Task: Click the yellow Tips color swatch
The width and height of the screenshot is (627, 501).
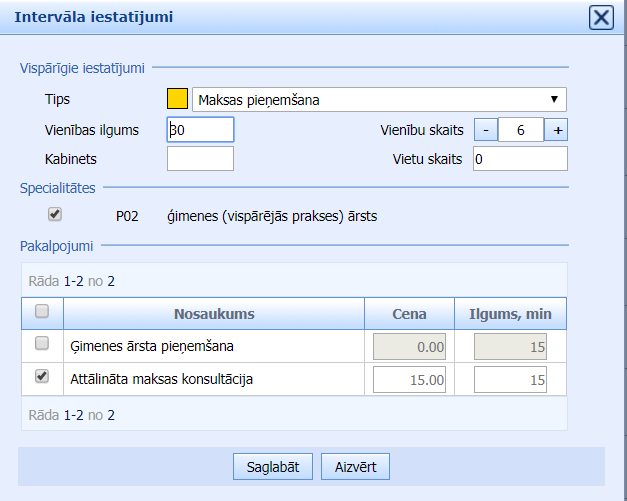Action: (x=177, y=99)
